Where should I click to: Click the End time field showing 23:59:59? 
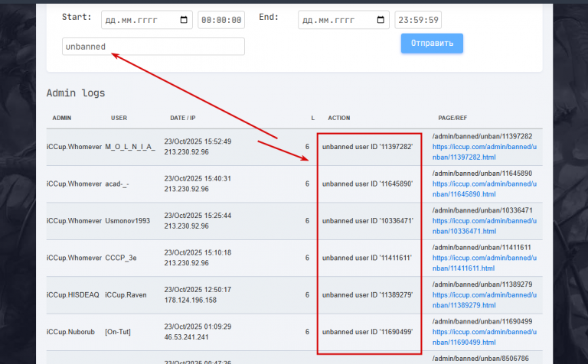pos(418,20)
